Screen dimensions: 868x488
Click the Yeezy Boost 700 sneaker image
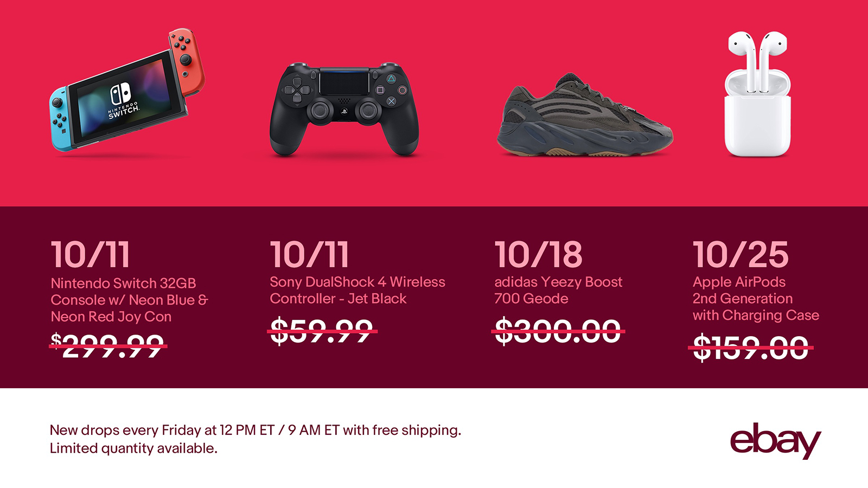pos(585,114)
